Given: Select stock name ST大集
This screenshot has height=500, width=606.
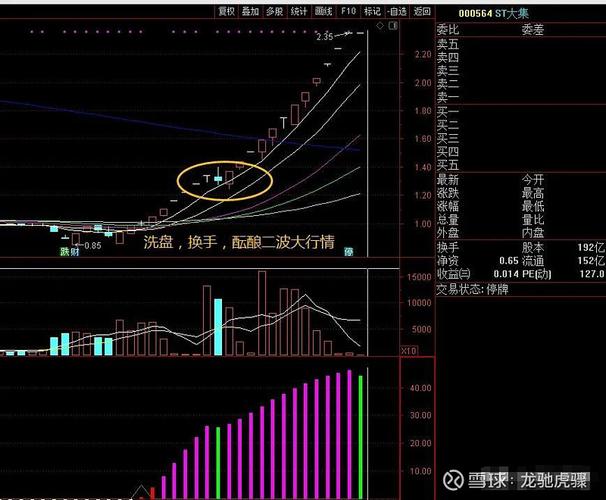Looking at the screenshot, I should 512,14.
